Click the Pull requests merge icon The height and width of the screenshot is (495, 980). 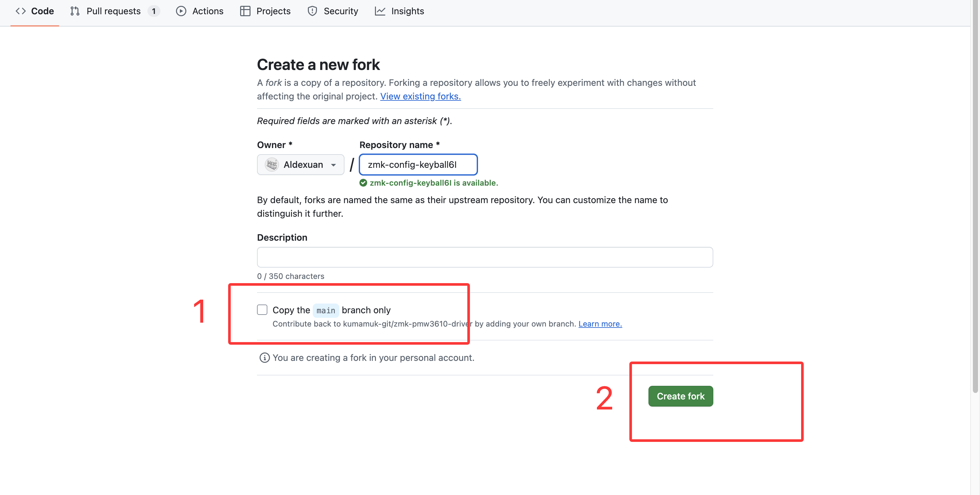75,11
